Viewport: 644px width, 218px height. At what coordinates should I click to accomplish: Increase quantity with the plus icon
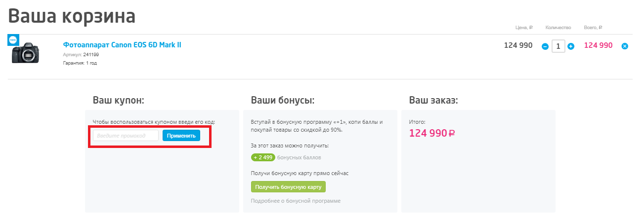point(571,46)
